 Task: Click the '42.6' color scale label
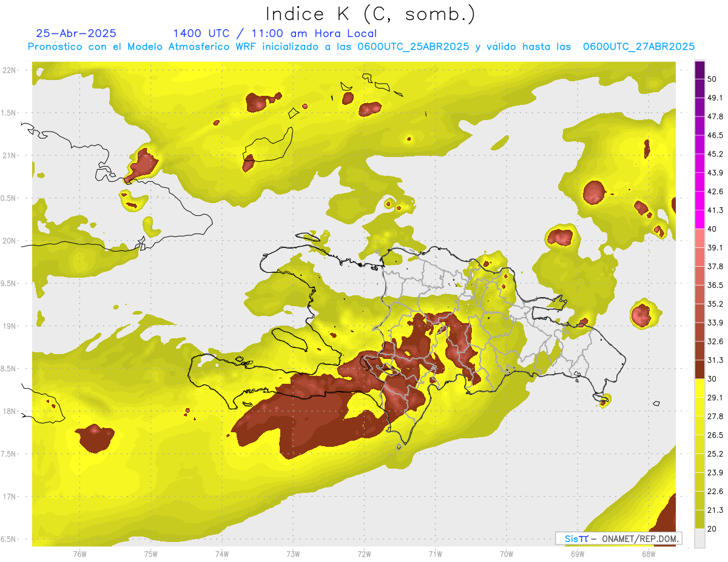click(715, 192)
